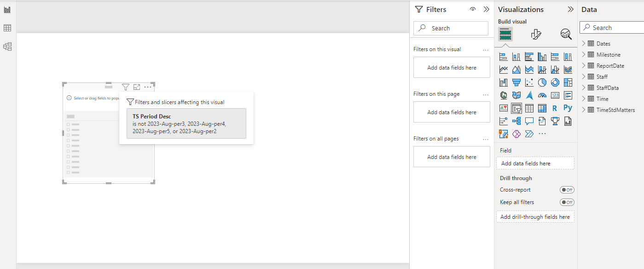Screen dimensions: 644x269
Task: Toggle the Filters pane eye visibility icon
Action: (473, 9)
